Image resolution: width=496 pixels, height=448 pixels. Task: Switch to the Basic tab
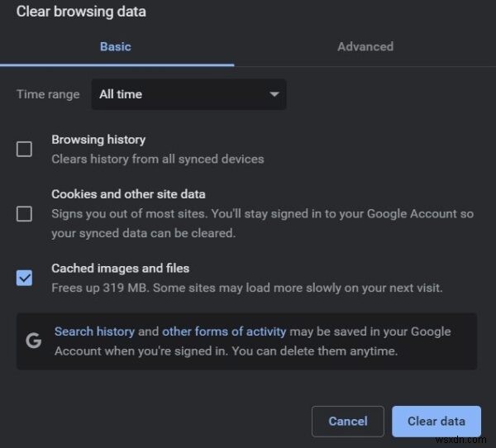tap(116, 47)
